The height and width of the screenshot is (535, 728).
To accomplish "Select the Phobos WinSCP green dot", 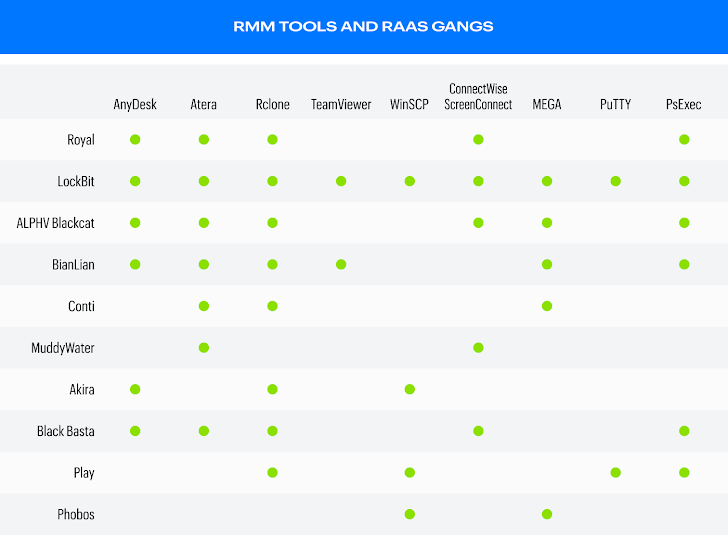I will point(410,514).
